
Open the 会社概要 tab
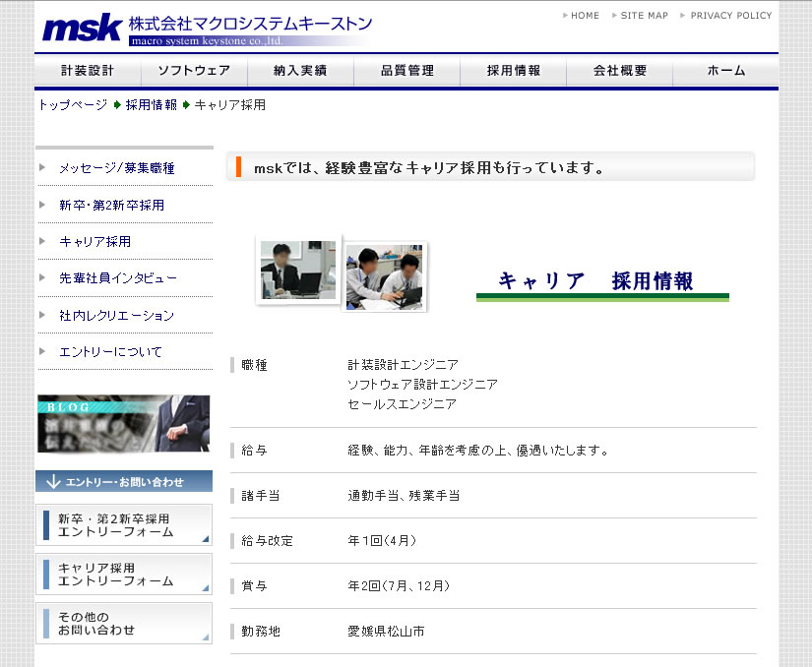(619, 71)
